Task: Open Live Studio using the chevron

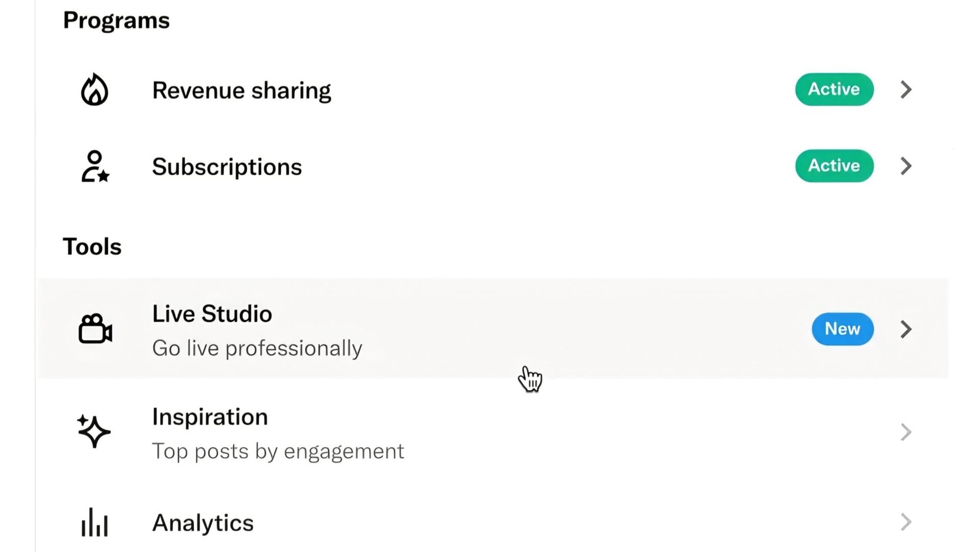Action: click(906, 329)
